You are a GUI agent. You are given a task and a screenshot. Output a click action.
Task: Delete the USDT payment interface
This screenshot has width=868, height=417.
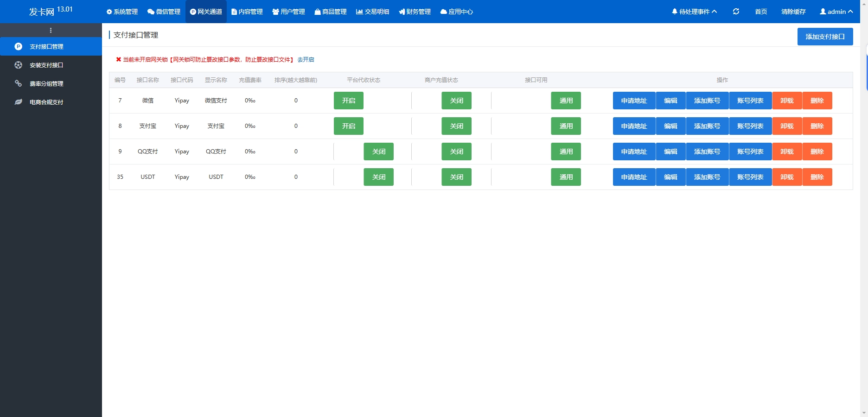pos(817,177)
